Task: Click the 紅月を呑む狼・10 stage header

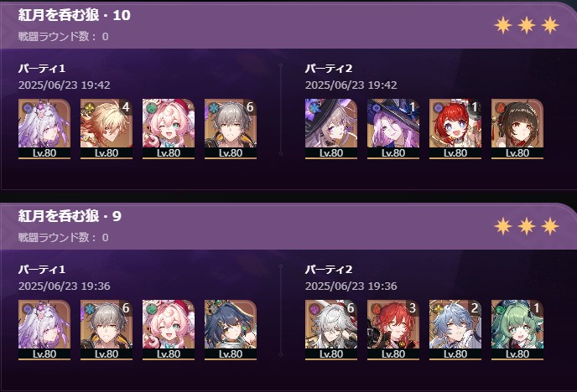Action: (x=75, y=15)
